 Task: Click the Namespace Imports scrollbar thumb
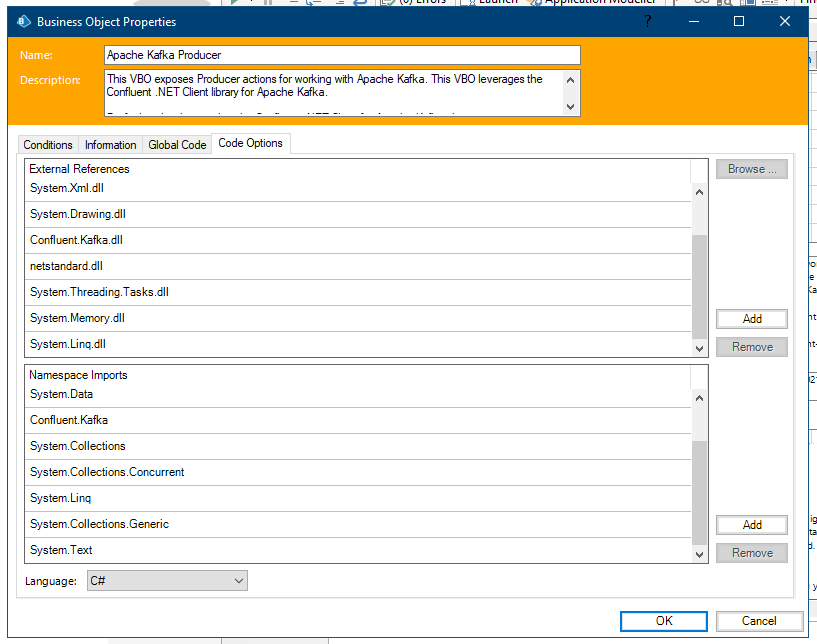[699, 493]
